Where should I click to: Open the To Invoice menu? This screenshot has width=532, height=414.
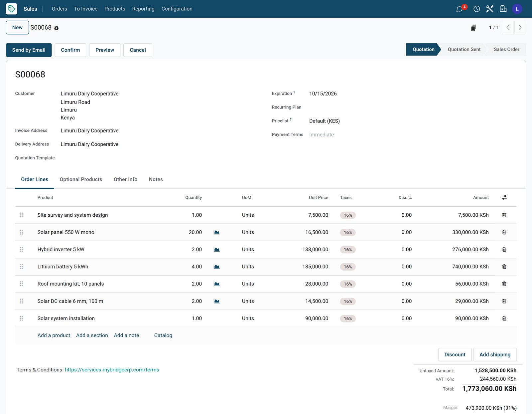click(x=85, y=9)
